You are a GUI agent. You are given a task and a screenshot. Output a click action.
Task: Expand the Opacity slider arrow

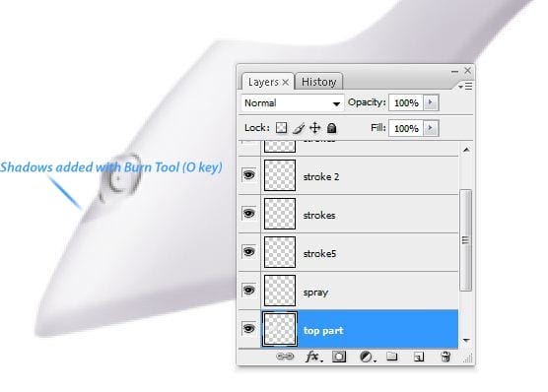[x=431, y=102]
